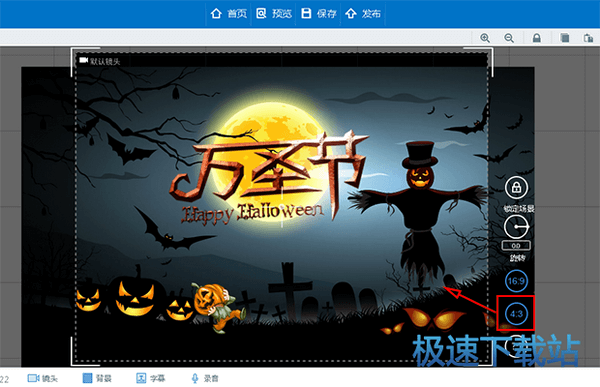The height and width of the screenshot is (387, 600).
Task: Switch to the 镜头 camera tab
Action: tap(42, 379)
